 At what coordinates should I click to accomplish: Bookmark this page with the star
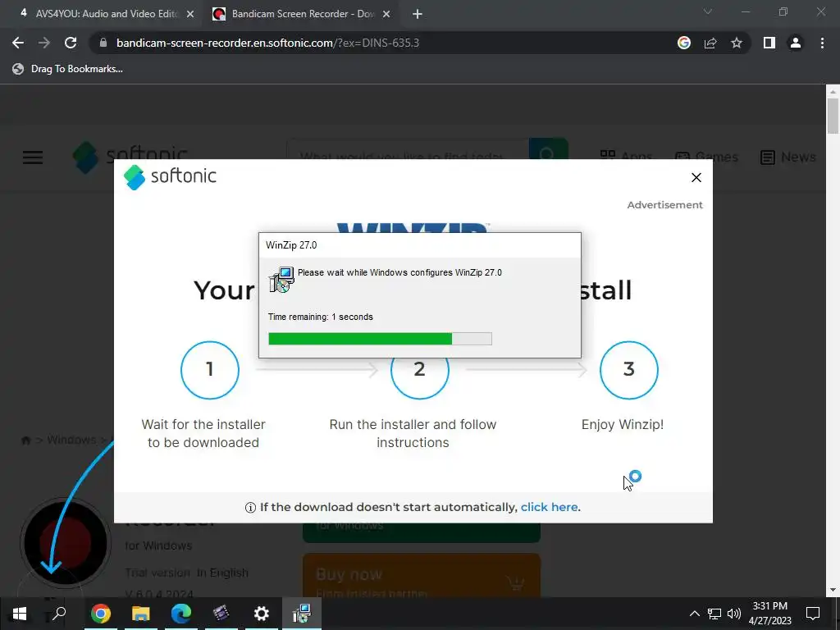(x=737, y=43)
